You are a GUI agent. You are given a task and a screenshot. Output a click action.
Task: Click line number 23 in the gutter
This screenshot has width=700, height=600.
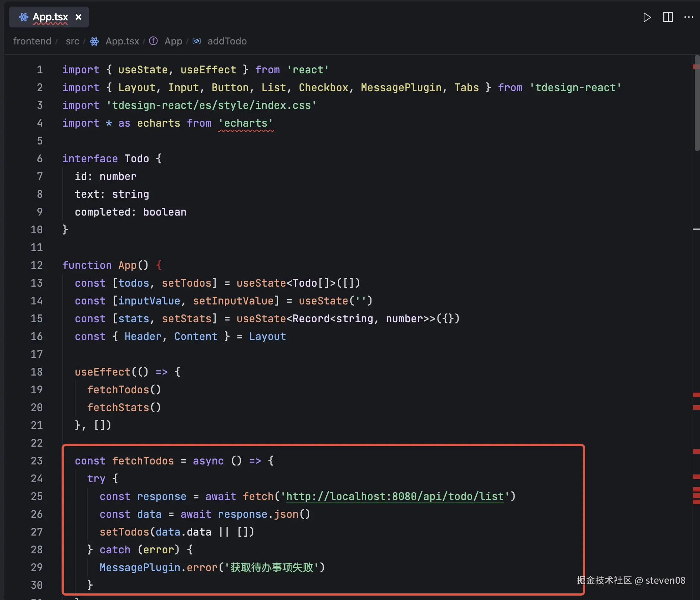(37, 461)
